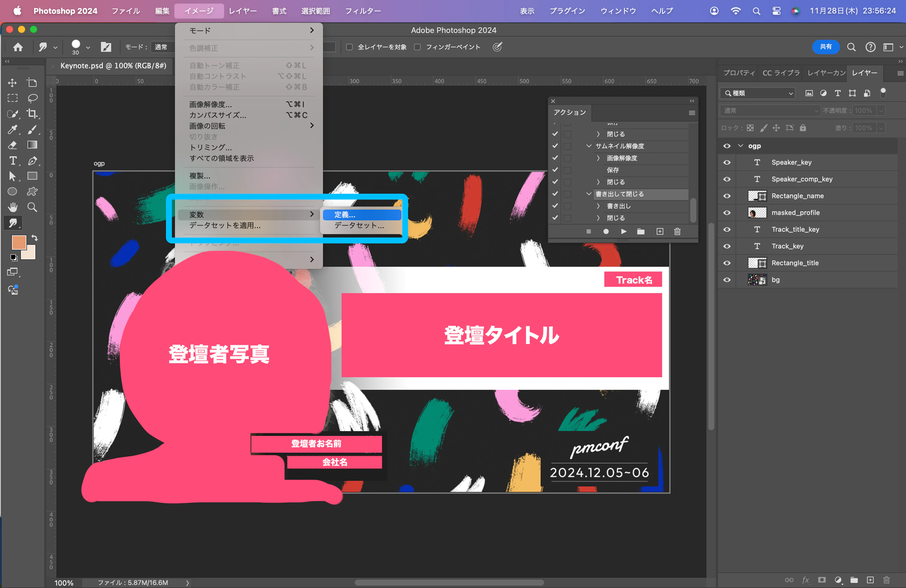Screen dimensions: 906x588
Task: Select the Eyedropper tool
Action: [12, 129]
